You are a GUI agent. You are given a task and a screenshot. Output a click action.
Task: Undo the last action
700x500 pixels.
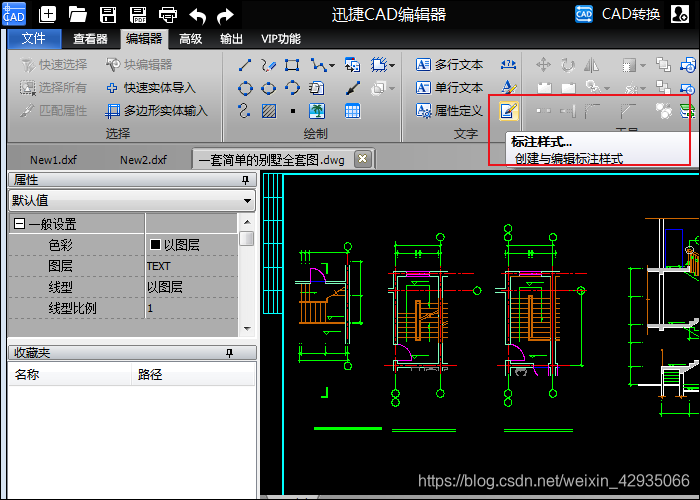click(x=197, y=16)
